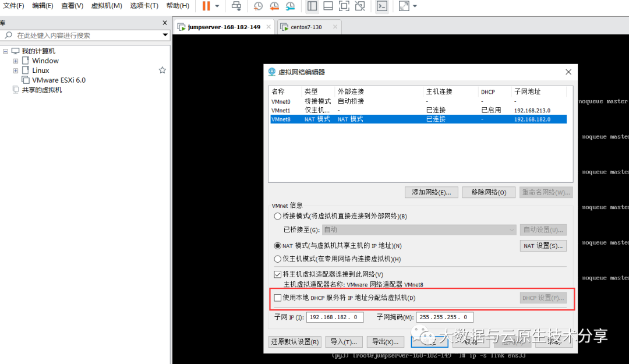Click the 子网掩码 field
The image size is (629, 364).
click(x=445, y=317)
